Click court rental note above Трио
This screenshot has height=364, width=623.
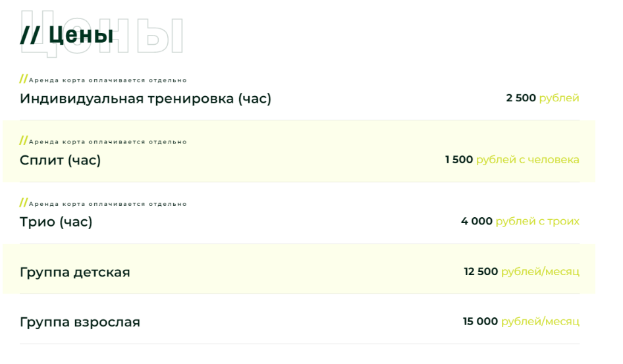[108, 204]
